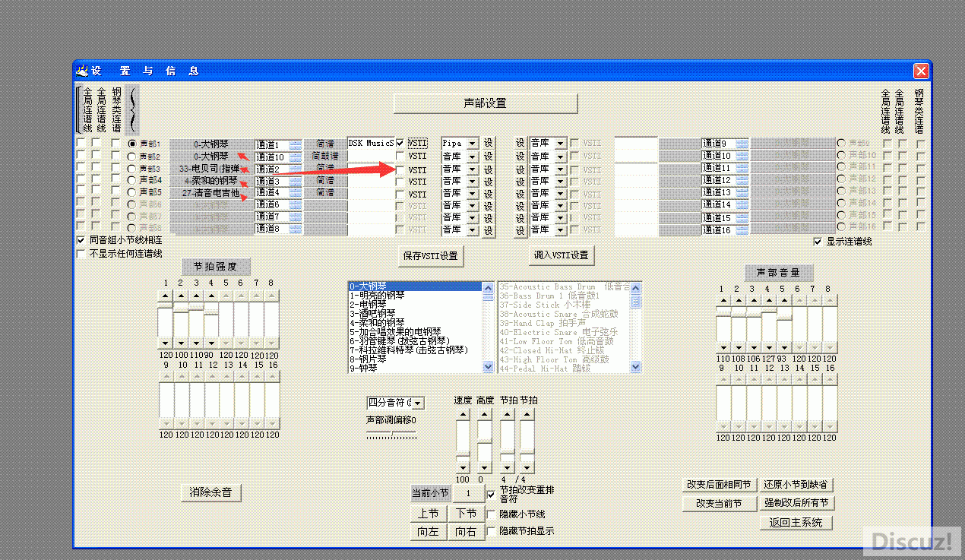Click 强制改后所有节 button
The height and width of the screenshot is (560, 965).
point(796,503)
